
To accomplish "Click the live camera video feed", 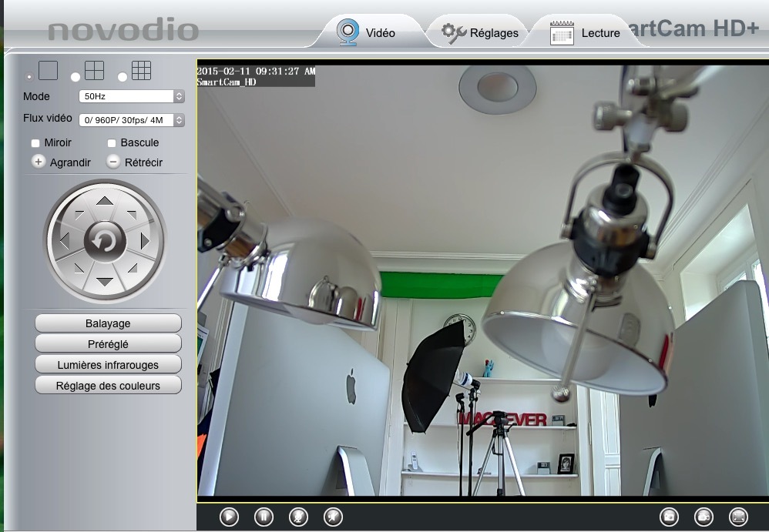I will pos(483,280).
